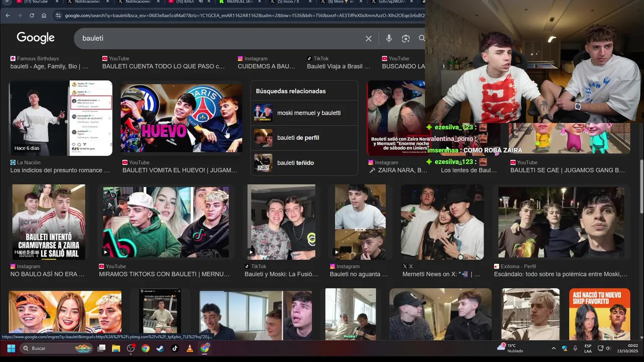Open Task View on the taskbar
The image size is (644, 362).
101,348
